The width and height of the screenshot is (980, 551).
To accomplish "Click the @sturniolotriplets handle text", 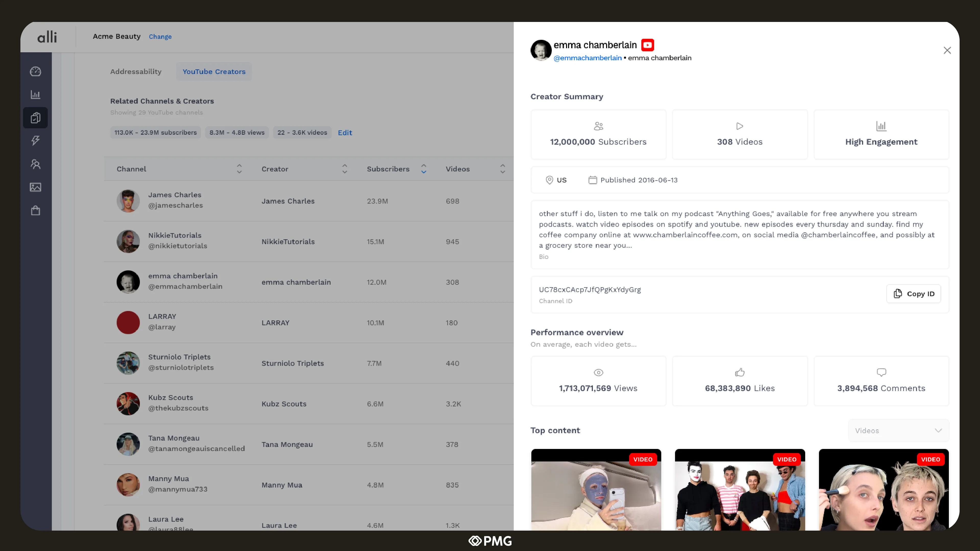I will point(181,368).
